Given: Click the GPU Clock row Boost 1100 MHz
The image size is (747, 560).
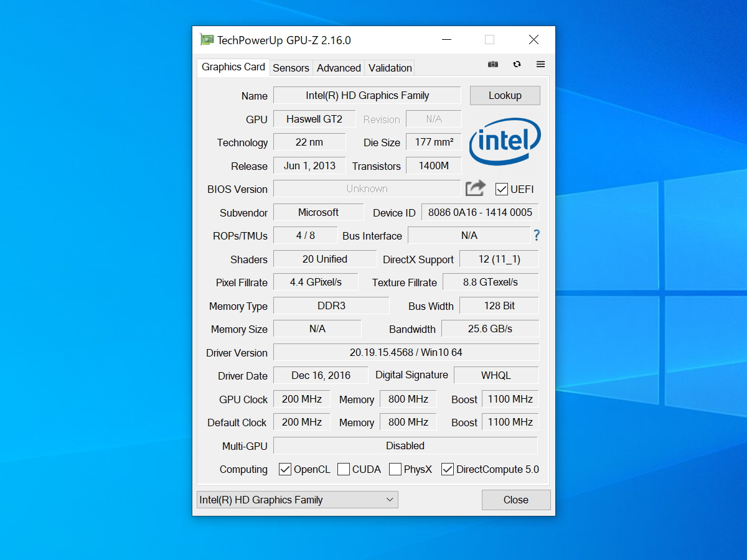Looking at the screenshot, I should [510, 399].
